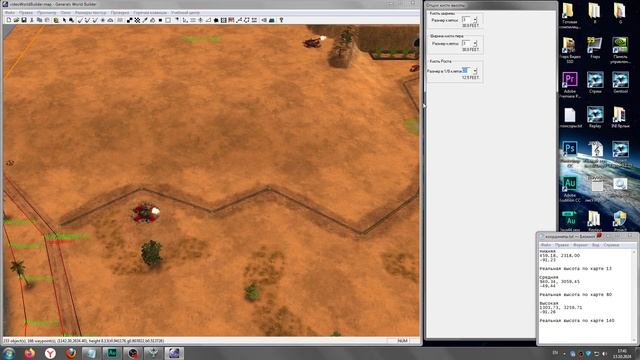The height and width of the screenshot is (360, 640).
Task: Save the map with the floppy disk icon
Action: click(x=24, y=20)
